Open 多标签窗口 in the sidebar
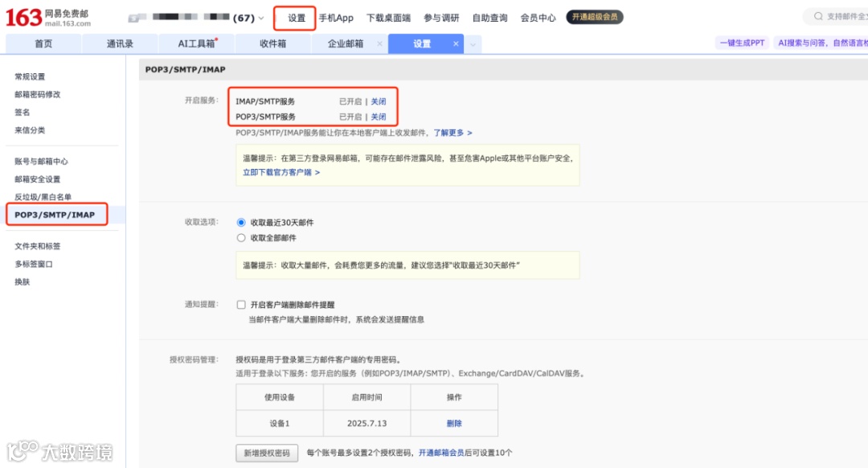This screenshot has width=868, height=468. tap(34, 265)
